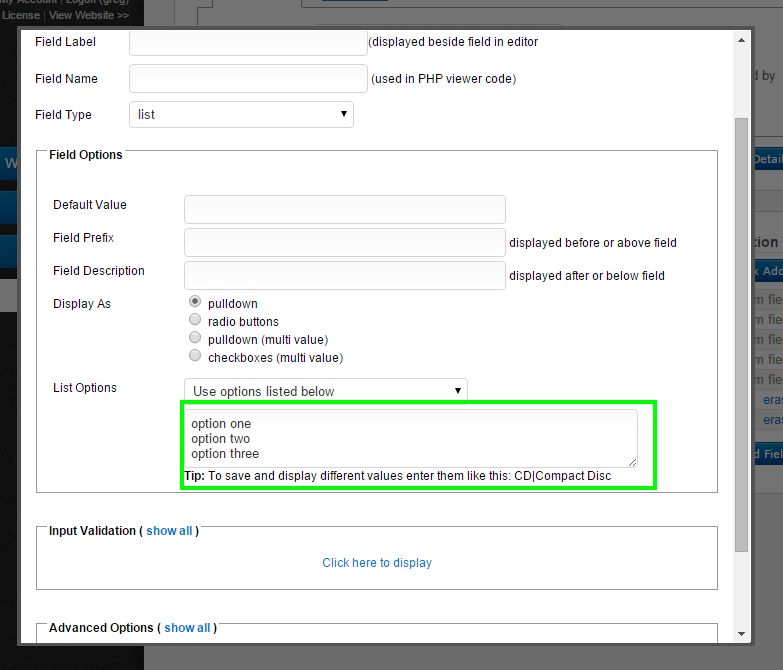
Task: Click into the Field Name input
Action: click(x=248, y=79)
